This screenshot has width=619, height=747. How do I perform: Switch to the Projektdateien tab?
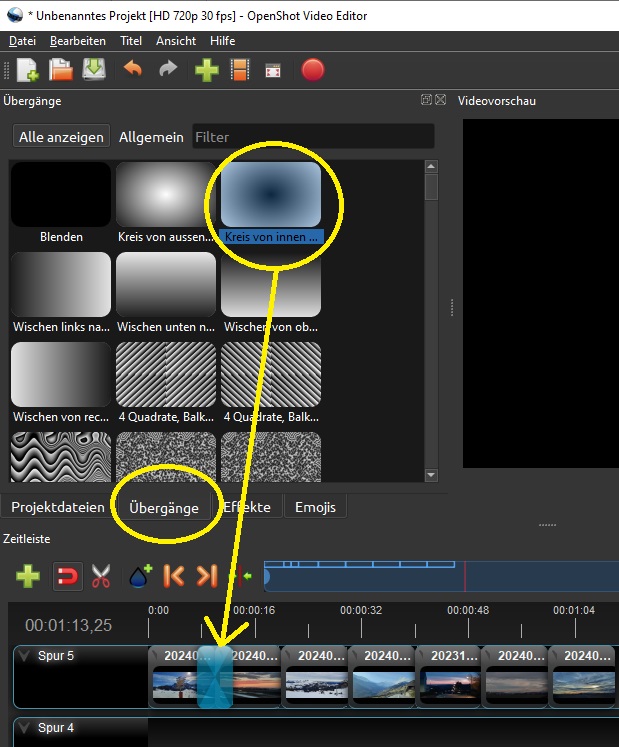[58, 507]
